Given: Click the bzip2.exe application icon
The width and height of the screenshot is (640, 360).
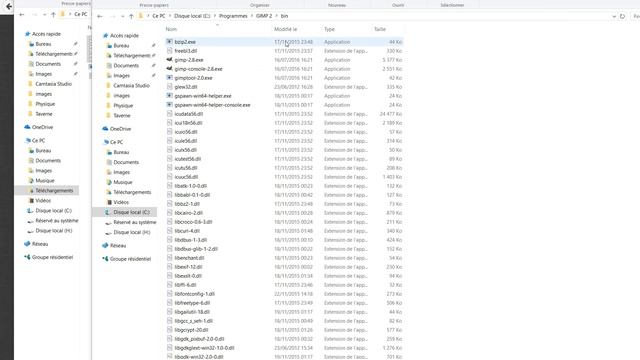Looking at the screenshot, I should (x=169, y=42).
